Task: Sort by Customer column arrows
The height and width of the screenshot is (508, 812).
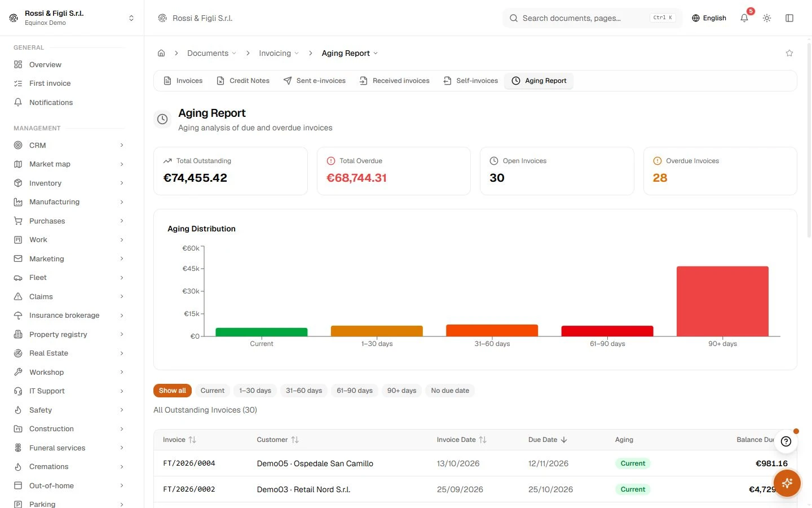Action: (x=295, y=440)
